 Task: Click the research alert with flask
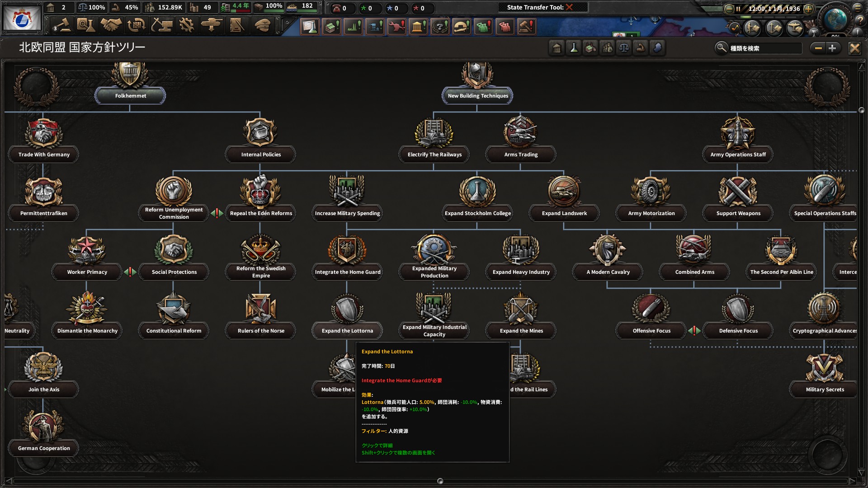310,27
